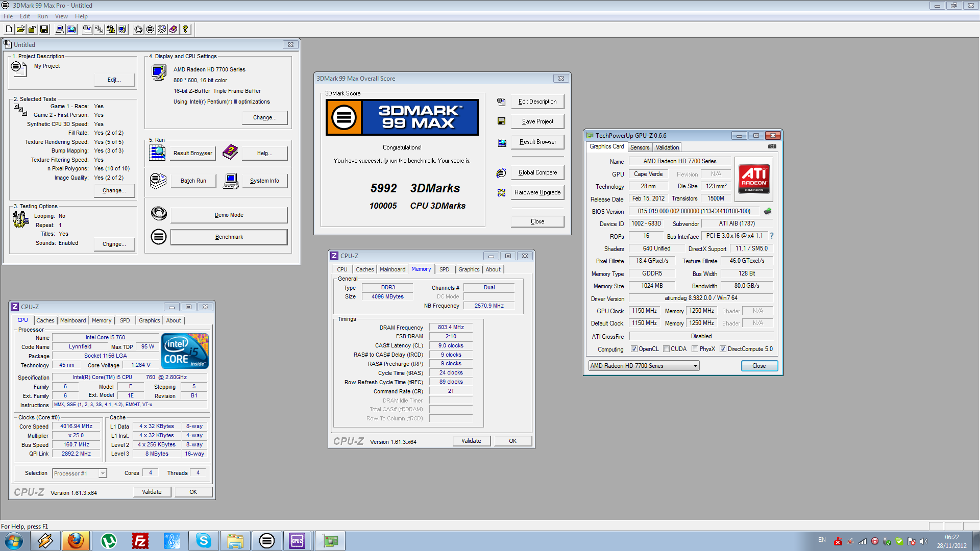Screen dimensions: 980x551
Task: Click Edit under Project Description
Action: point(114,80)
